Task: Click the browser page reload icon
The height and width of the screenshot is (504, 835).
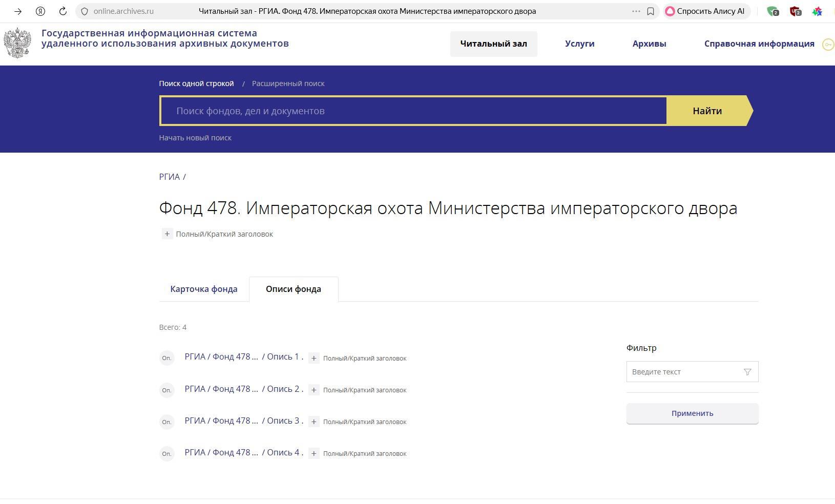Action: (62, 11)
